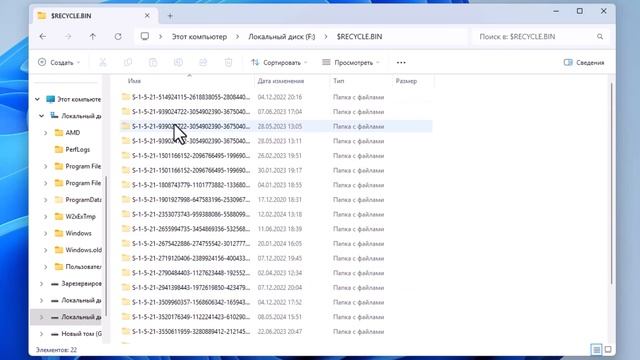Close the $RECYCLE.BIN tab

pos(147,16)
